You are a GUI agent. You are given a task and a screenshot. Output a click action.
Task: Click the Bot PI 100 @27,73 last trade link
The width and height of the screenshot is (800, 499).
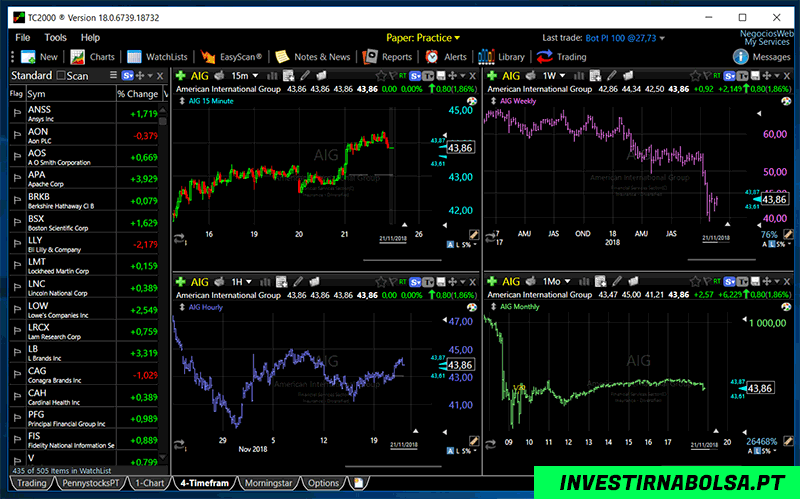(620, 38)
